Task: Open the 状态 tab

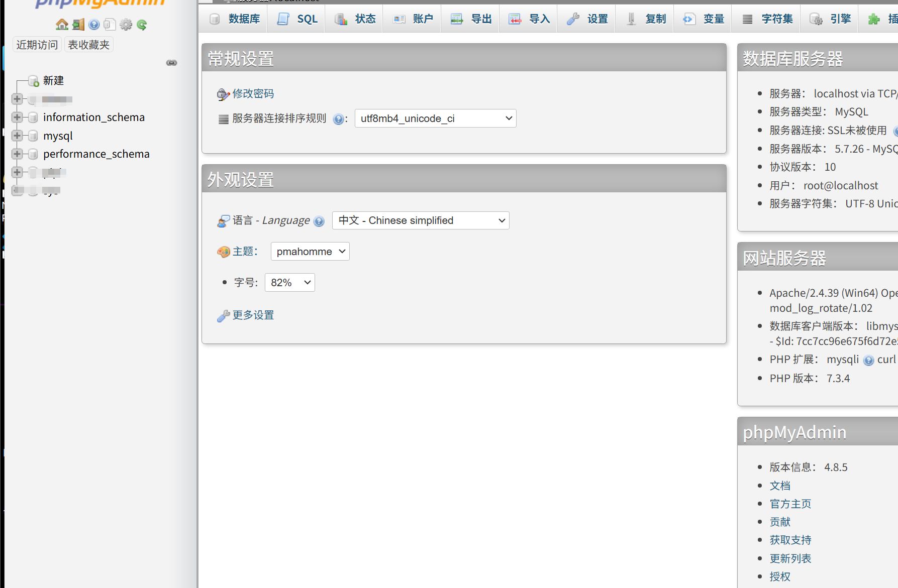Action: pos(355,19)
